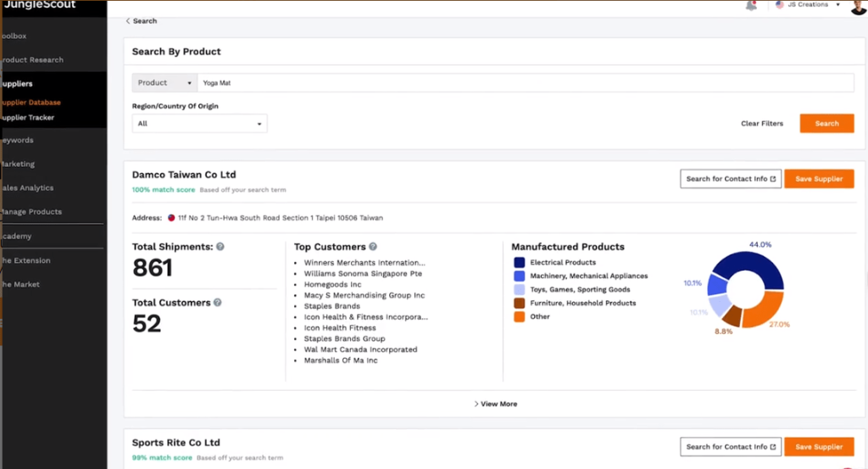Click the Toys, Games, Sporting Goods swatch

[520, 289]
